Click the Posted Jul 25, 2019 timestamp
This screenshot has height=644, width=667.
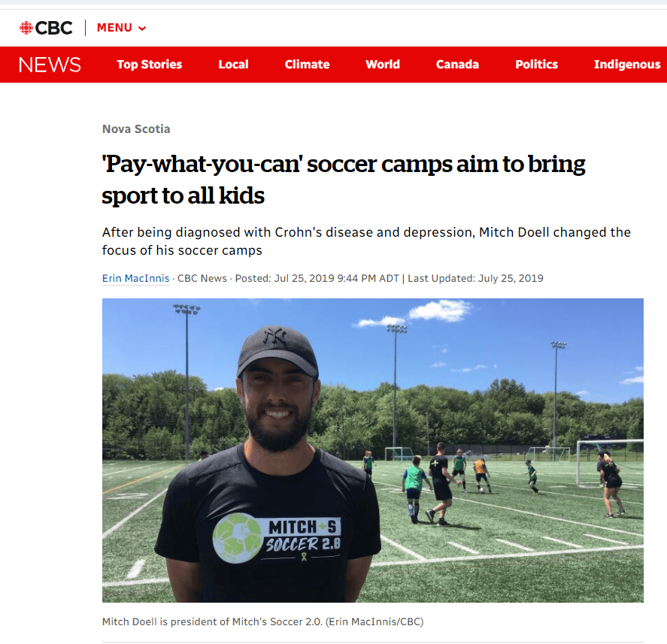tap(317, 278)
